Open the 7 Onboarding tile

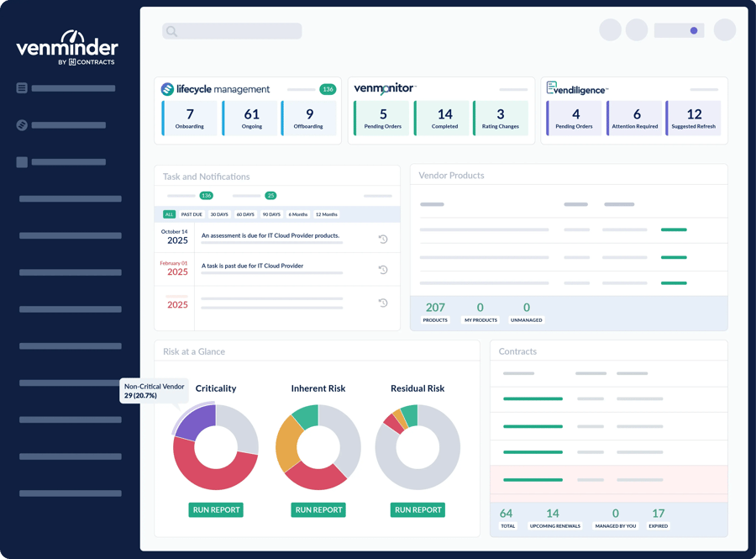click(190, 119)
